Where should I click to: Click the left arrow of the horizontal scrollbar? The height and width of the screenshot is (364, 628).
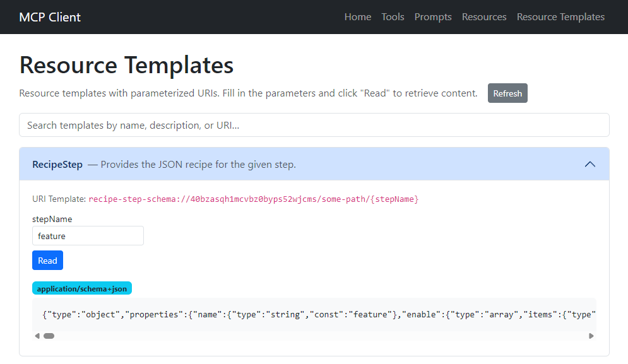coord(37,336)
